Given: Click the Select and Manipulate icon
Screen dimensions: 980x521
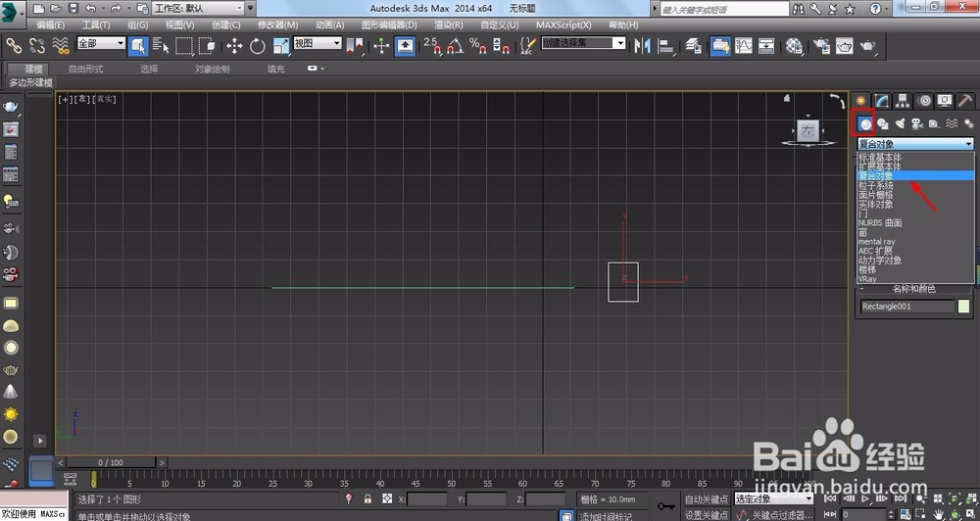Looking at the screenshot, I should click(x=381, y=46).
